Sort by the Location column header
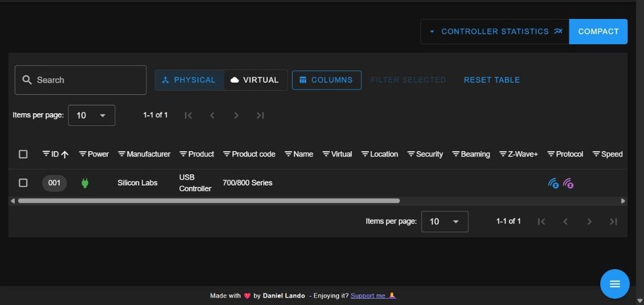Image resolution: width=644 pixels, height=305 pixels. [x=384, y=154]
